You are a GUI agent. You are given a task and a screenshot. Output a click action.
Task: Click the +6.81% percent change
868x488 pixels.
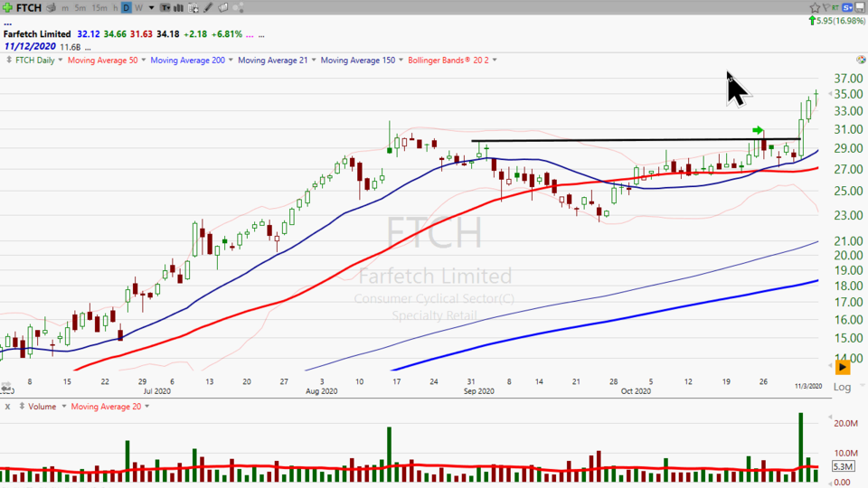227,33
